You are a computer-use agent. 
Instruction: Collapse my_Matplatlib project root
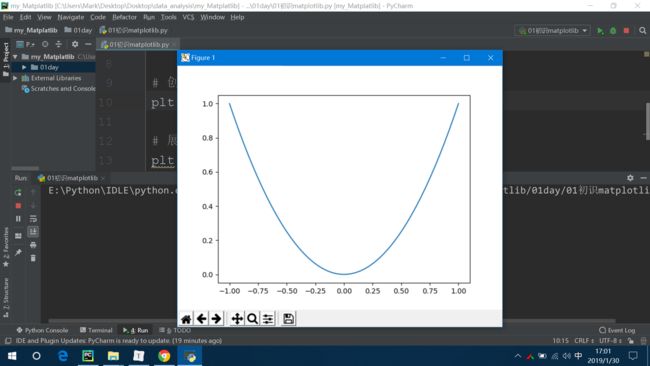click(x=15, y=57)
